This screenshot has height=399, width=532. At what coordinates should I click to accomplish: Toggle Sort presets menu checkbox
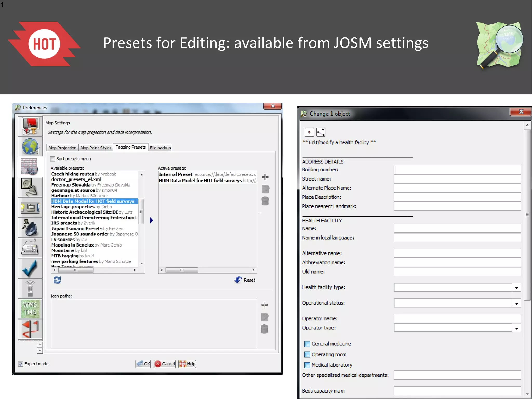point(53,159)
